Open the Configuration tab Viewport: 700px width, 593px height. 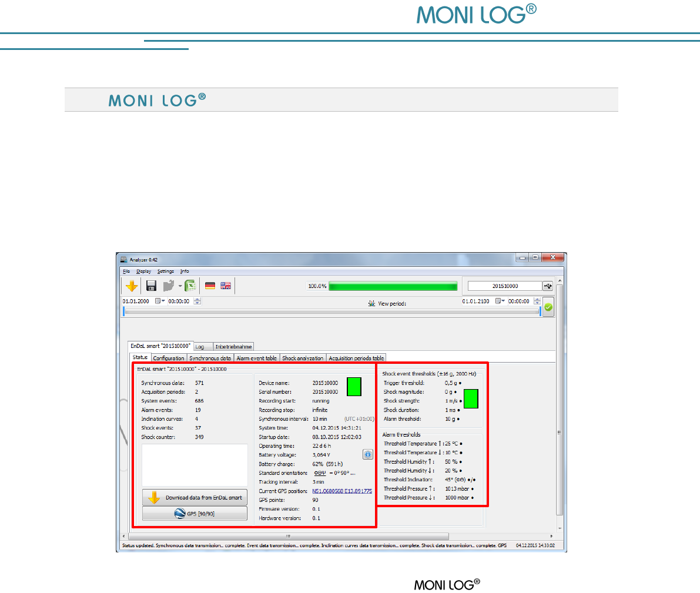[x=168, y=358]
